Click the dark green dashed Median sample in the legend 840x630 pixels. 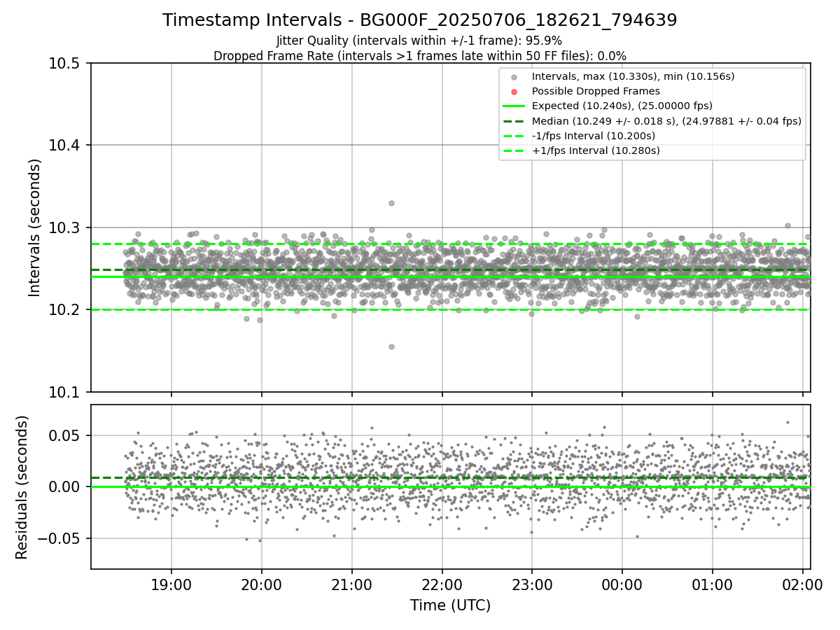click(x=514, y=121)
